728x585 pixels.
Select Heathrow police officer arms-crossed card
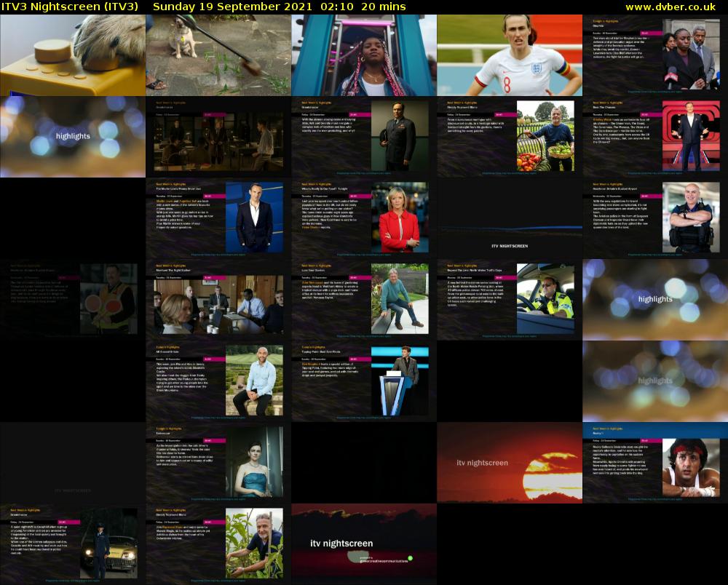point(655,218)
